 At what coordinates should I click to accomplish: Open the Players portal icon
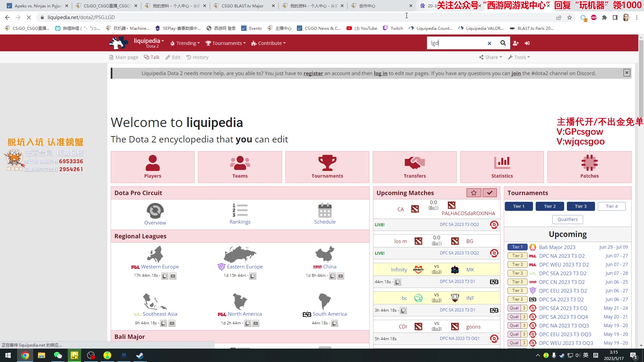pyautogui.click(x=153, y=167)
